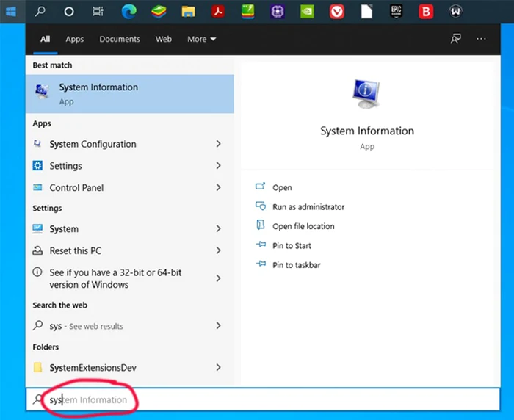Open the BlueStacks taskbar icon
Viewport: 514px width, 420px height.
(159, 12)
